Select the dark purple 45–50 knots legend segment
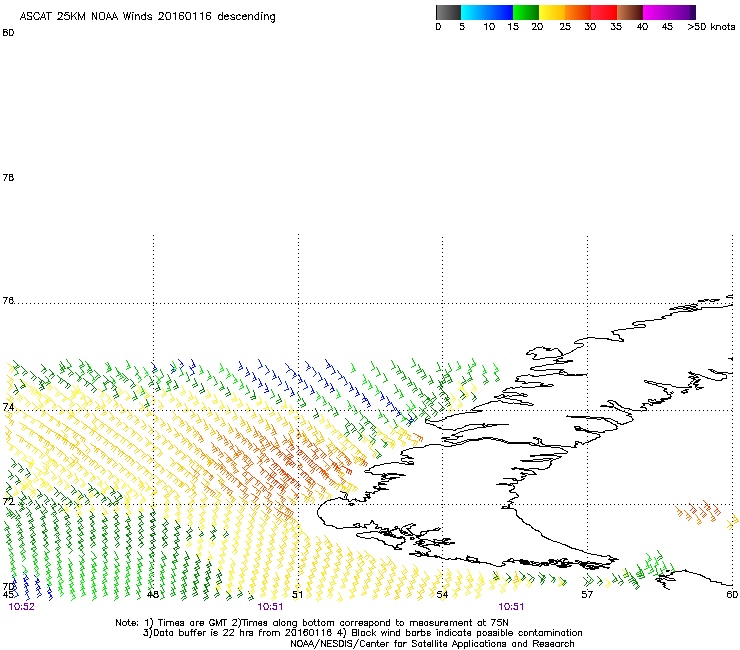740x650 pixels. [x=682, y=12]
